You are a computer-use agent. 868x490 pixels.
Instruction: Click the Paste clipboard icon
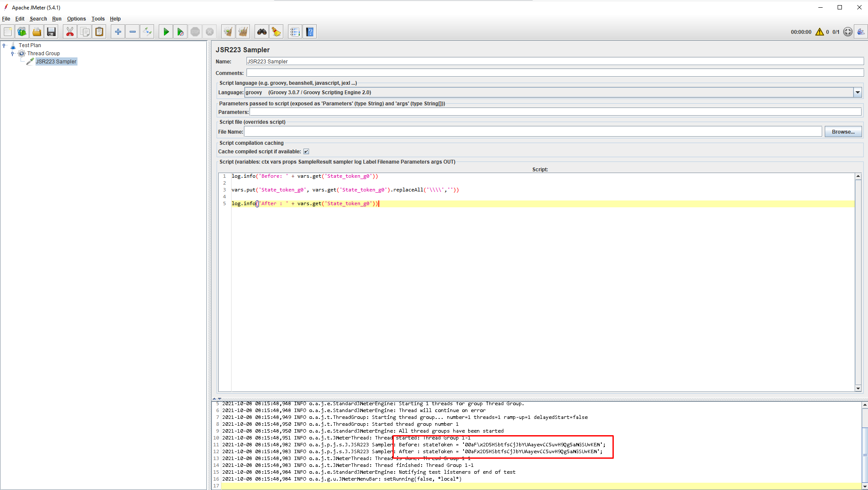tap(99, 32)
